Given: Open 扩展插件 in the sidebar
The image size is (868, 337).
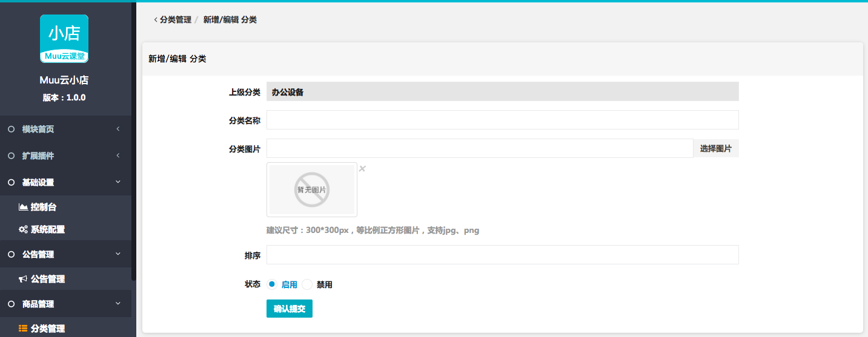Looking at the screenshot, I should click(x=65, y=156).
